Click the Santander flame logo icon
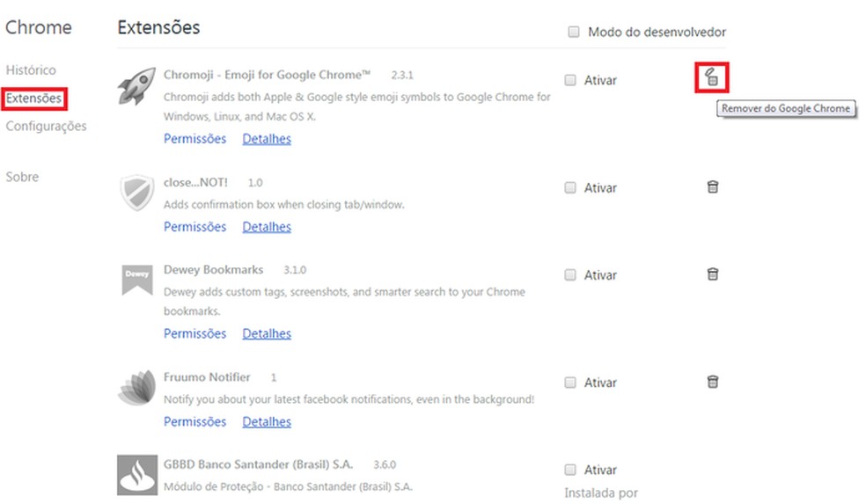Screen dimensions: 866x504 pyautogui.click(x=137, y=475)
